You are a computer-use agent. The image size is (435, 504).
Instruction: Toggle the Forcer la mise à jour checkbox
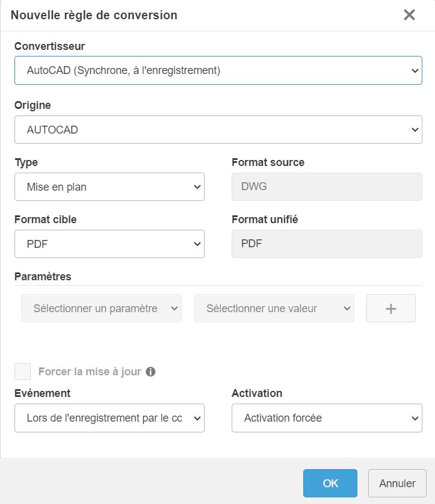(23, 372)
